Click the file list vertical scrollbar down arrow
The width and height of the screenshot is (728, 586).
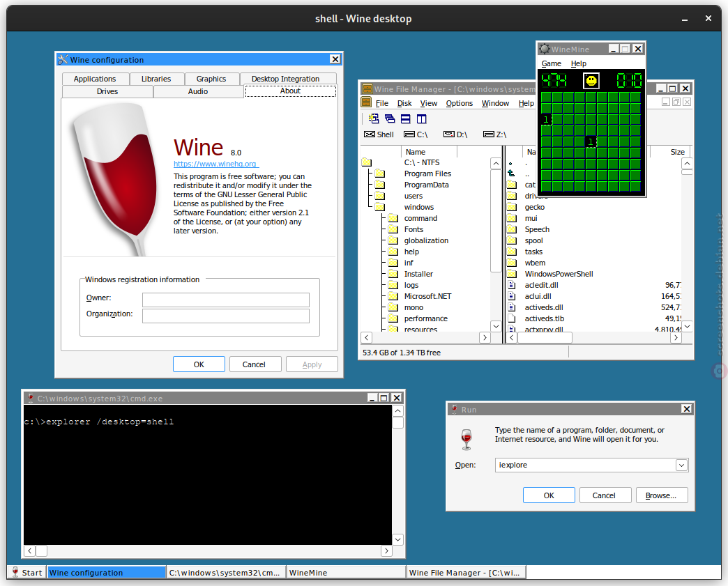coord(687,327)
